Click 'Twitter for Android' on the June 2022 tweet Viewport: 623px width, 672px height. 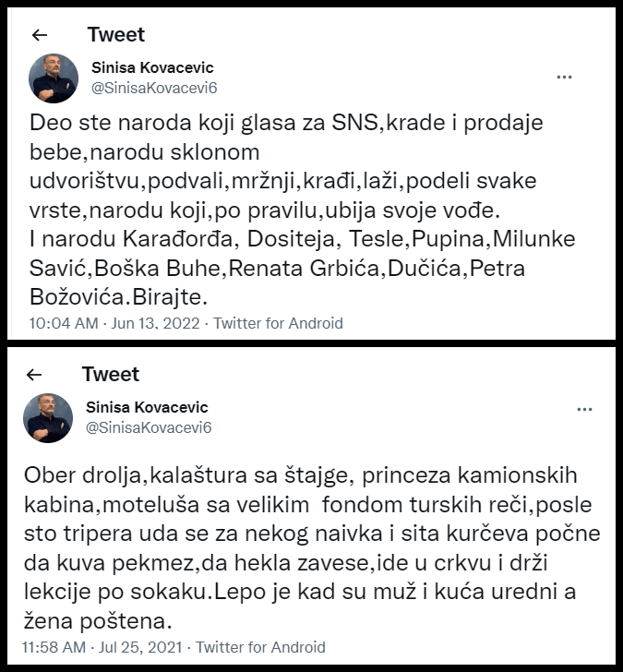tap(278, 323)
